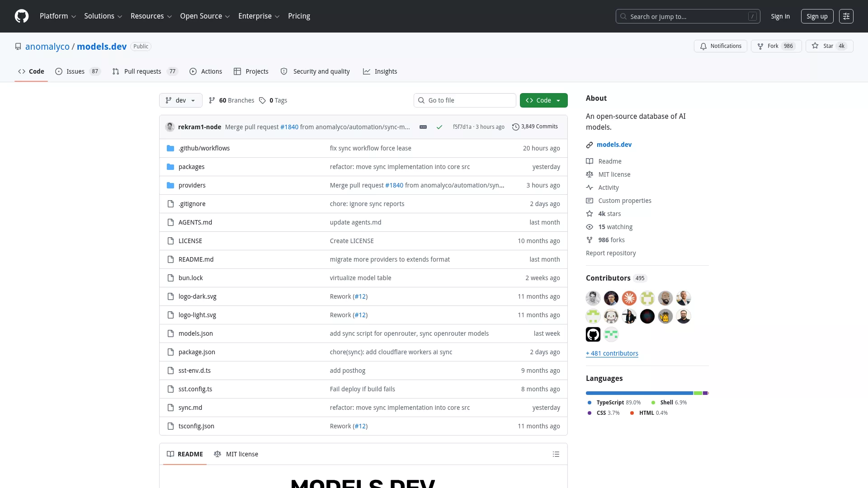
Task: Click the Notifications bell button
Action: 720,46
